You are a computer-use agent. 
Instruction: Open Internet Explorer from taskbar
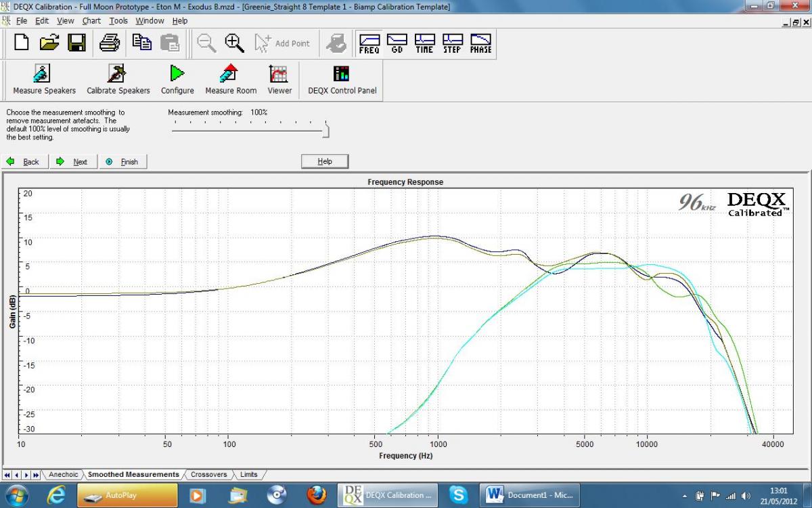57,495
